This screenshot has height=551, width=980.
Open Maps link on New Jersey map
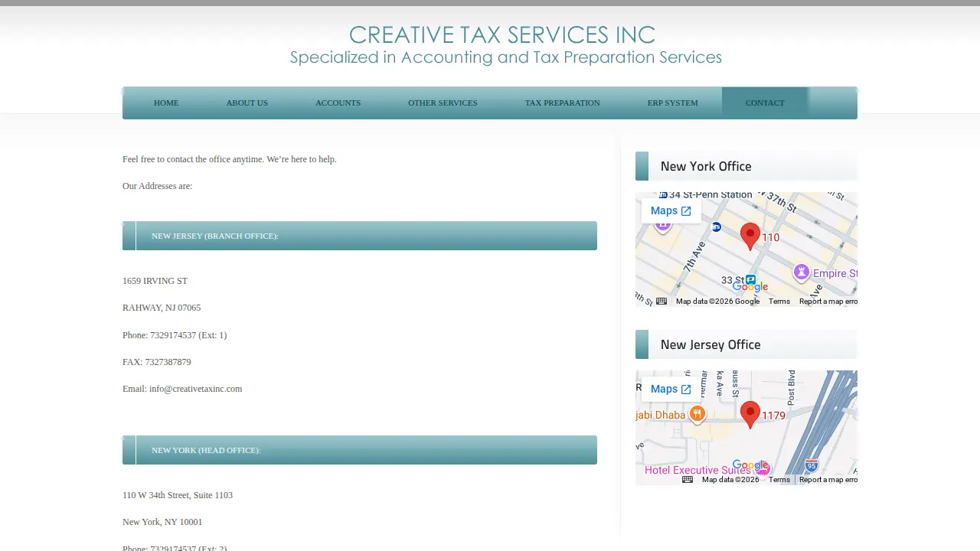point(671,389)
